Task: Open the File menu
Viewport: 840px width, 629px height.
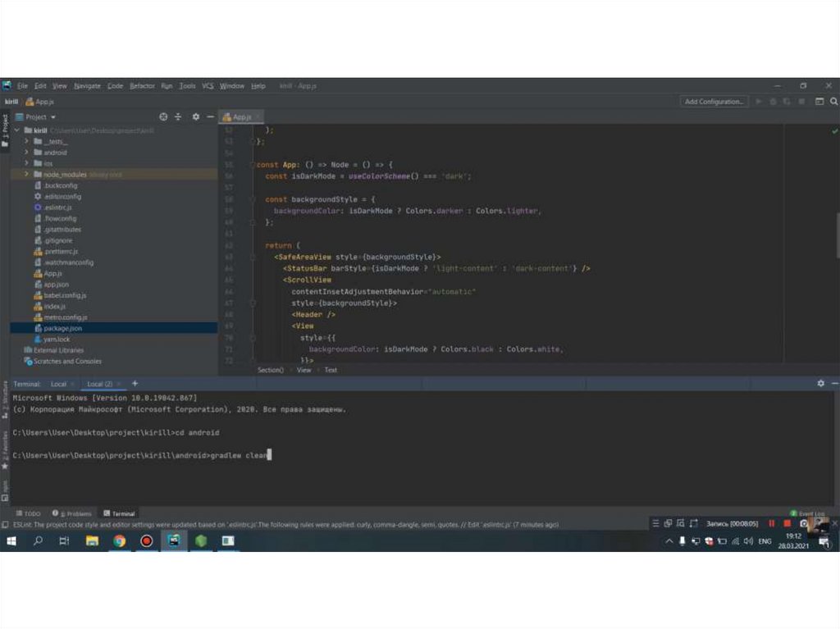Action: click(22, 86)
